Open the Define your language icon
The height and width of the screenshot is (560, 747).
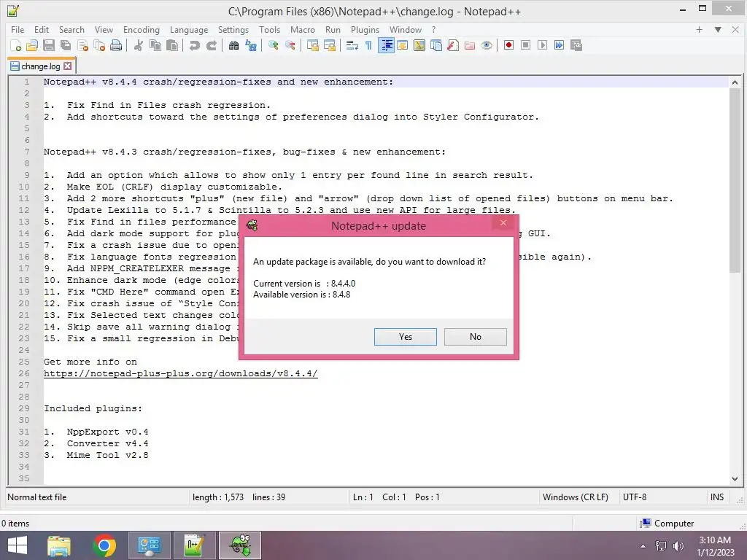(x=403, y=45)
